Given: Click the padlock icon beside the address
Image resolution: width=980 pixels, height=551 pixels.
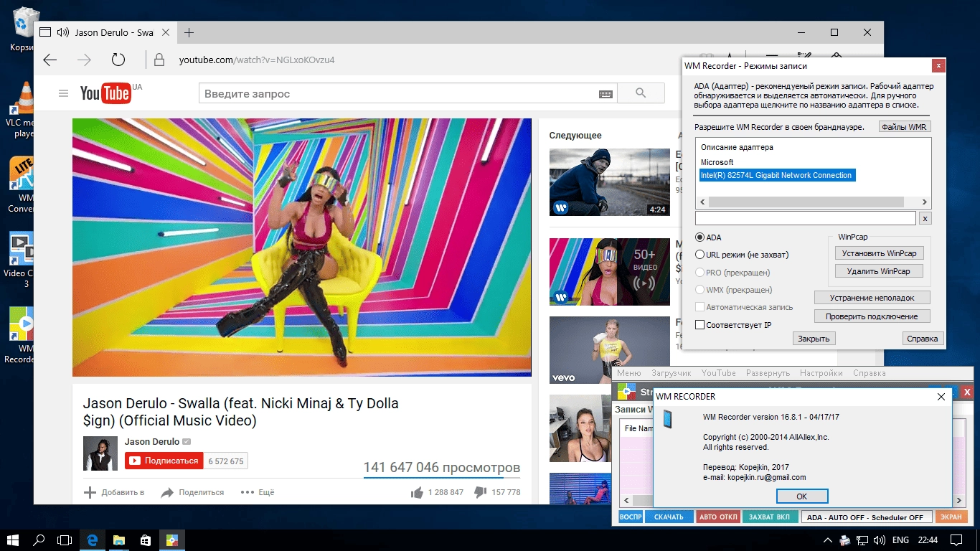Looking at the screenshot, I should [159, 60].
